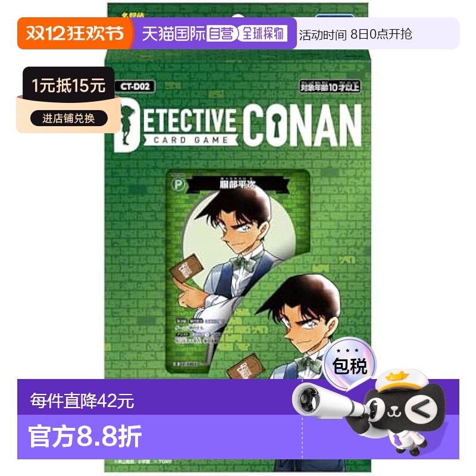
Task: Click the age 10+ label on the box
Action: 330,87
